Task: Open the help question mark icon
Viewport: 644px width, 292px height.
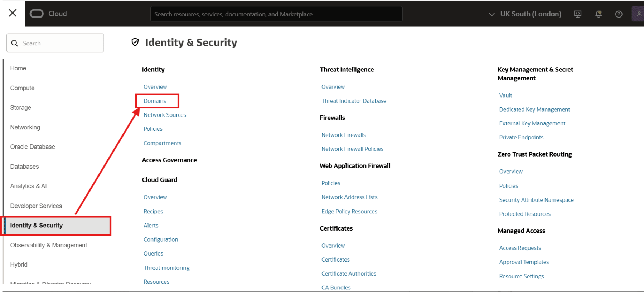Action: (x=619, y=14)
